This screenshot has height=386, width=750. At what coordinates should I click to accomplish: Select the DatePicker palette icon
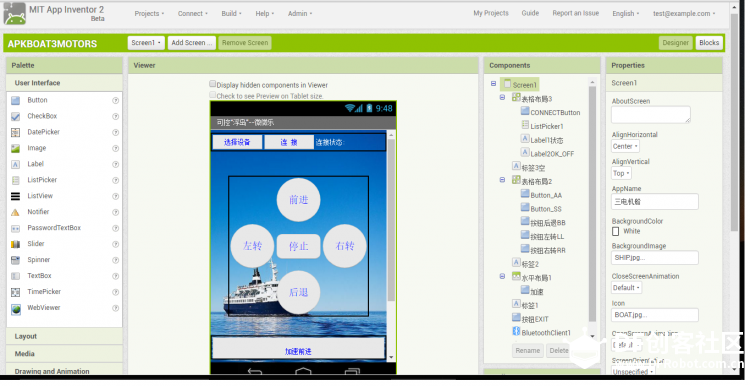[15, 132]
